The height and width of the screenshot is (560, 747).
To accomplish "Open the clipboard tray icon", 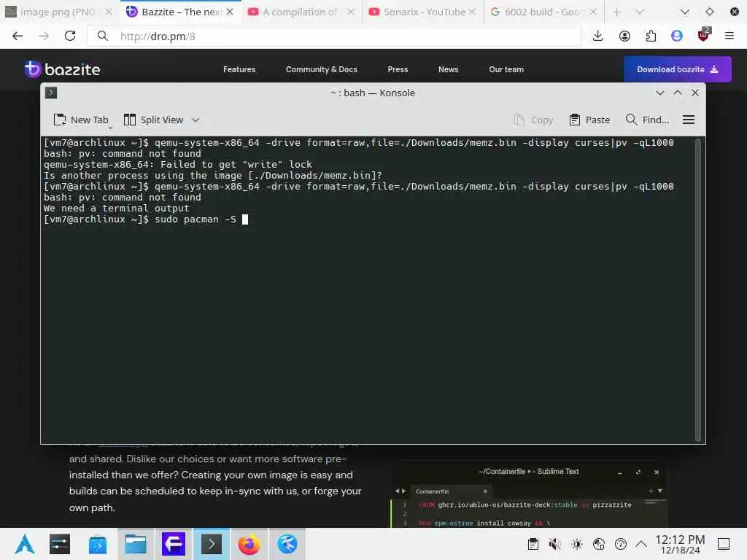I will [x=533, y=544].
